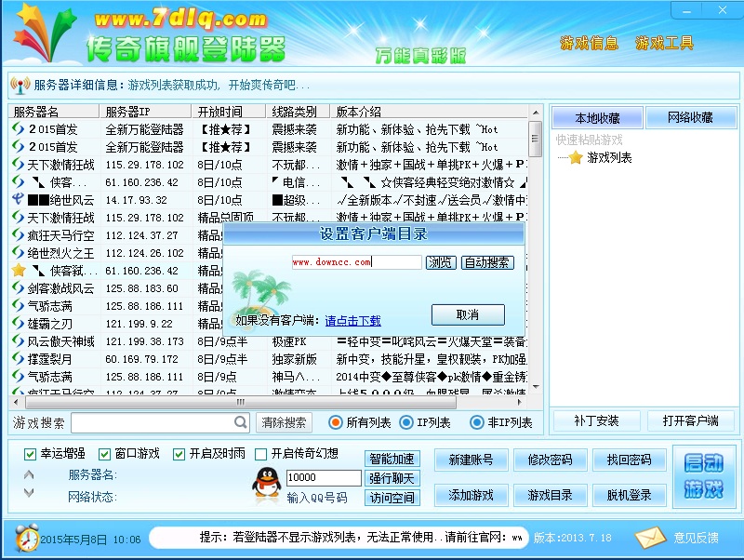
Task: Click the QQ penguin icon
Action: [x=267, y=482]
